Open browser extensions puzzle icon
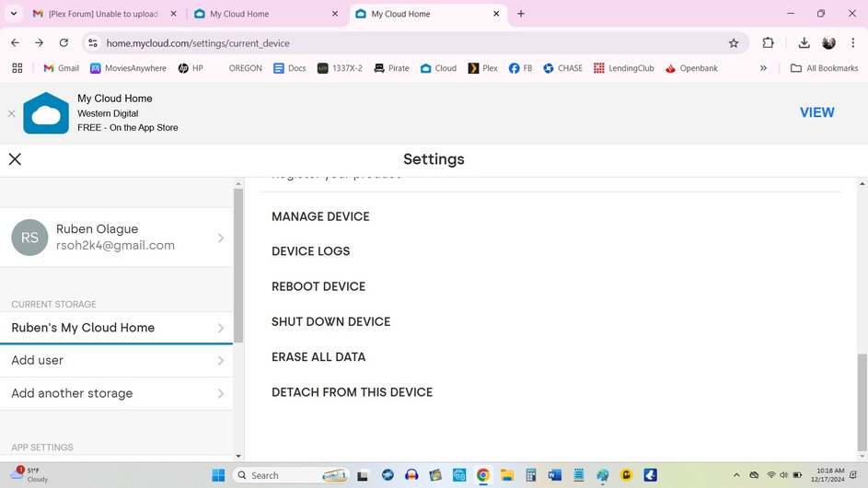This screenshot has height=488, width=868. tap(768, 42)
